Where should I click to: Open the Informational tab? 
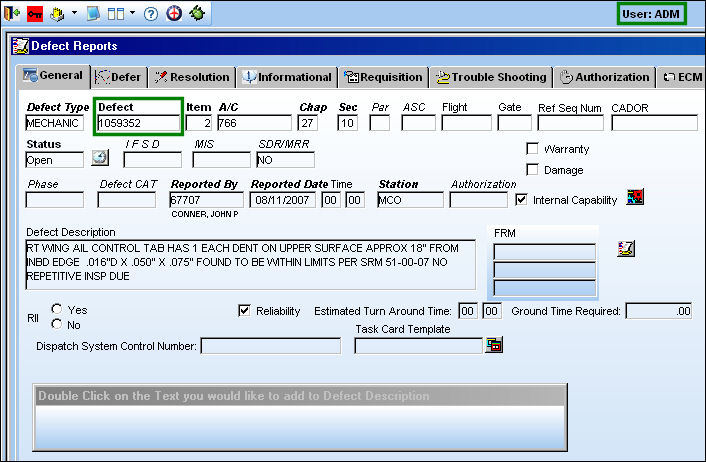(x=287, y=77)
